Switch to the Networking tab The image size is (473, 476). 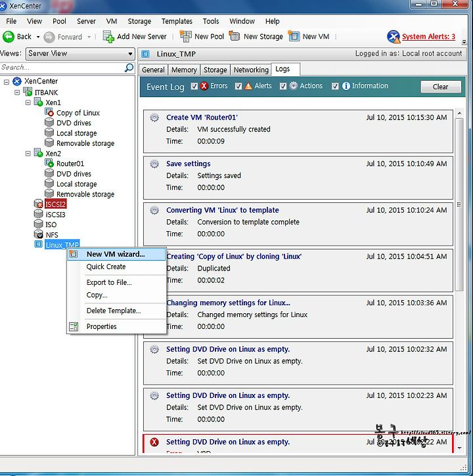[251, 70]
